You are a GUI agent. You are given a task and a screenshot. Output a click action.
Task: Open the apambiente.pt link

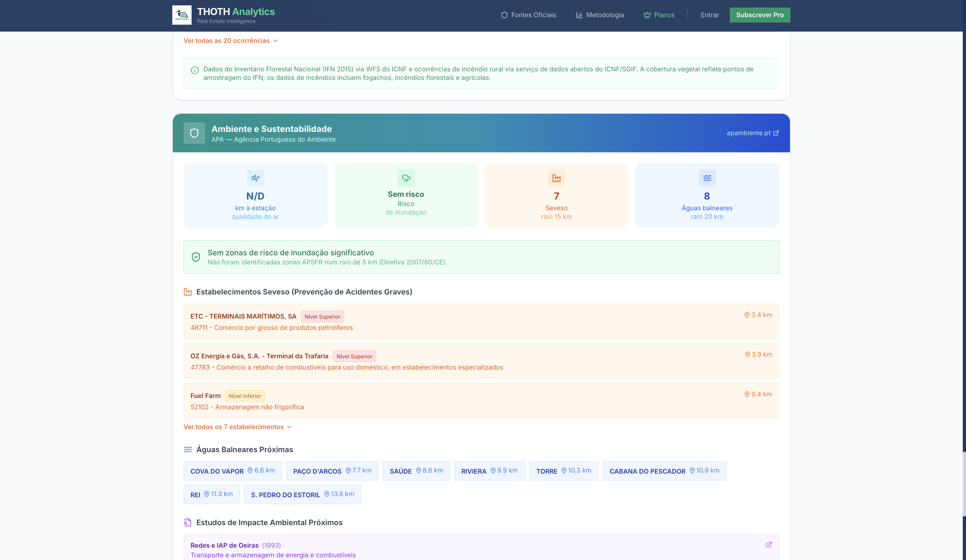752,133
